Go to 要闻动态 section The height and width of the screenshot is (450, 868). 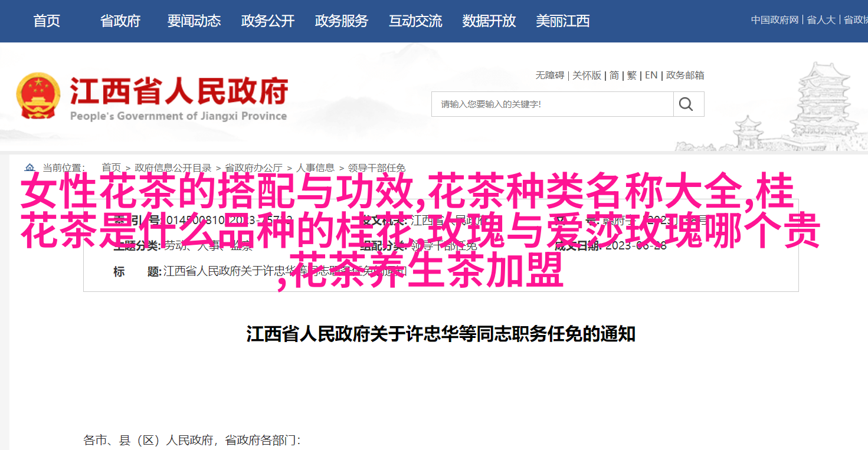click(194, 21)
